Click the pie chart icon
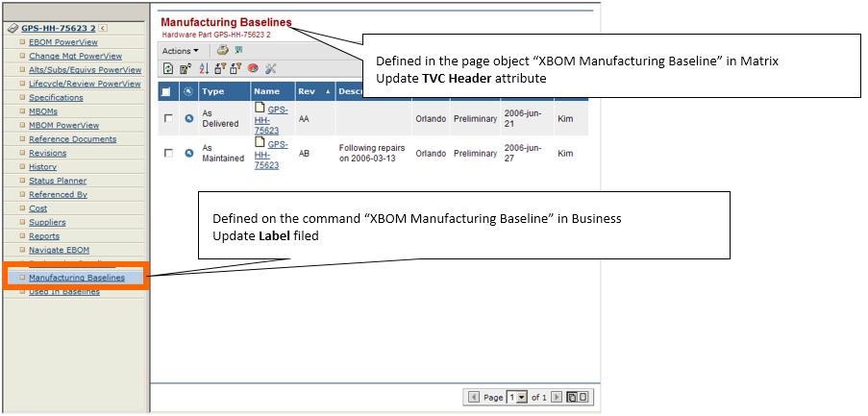 (x=252, y=68)
